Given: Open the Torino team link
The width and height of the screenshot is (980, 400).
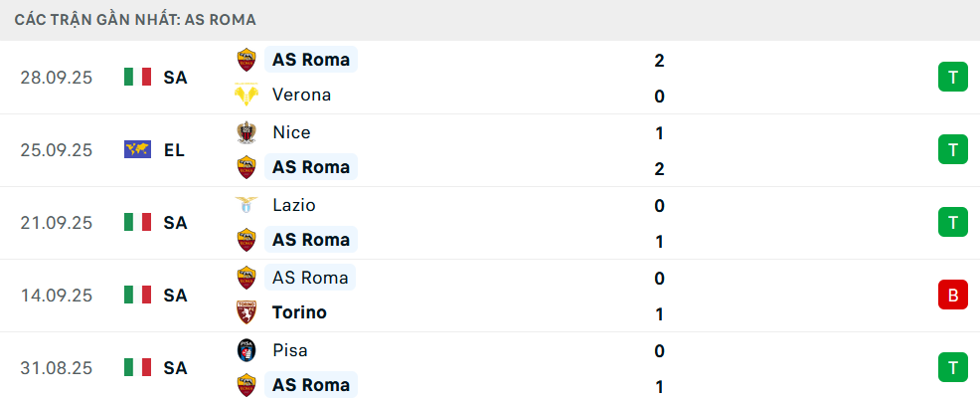Looking at the screenshot, I should click(299, 312).
